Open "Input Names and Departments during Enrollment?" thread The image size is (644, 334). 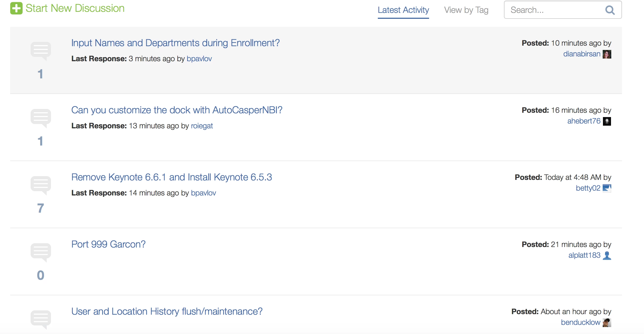[175, 43]
